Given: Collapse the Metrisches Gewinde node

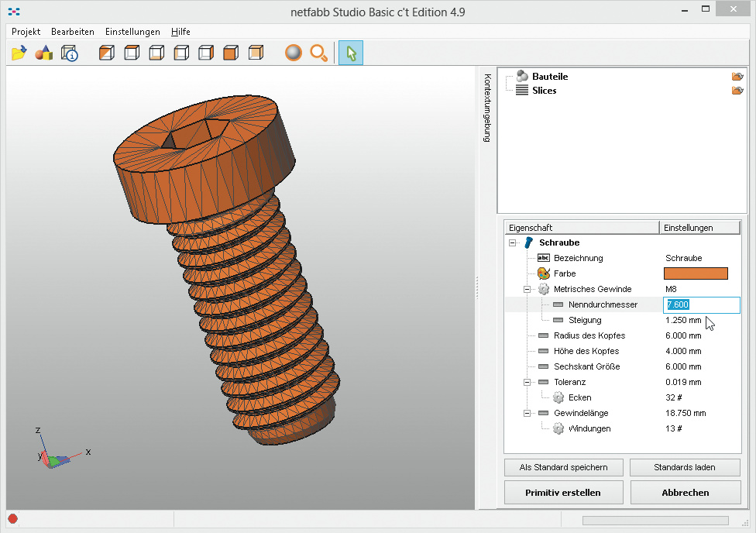Looking at the screenshot, I should tap(527, 289).
